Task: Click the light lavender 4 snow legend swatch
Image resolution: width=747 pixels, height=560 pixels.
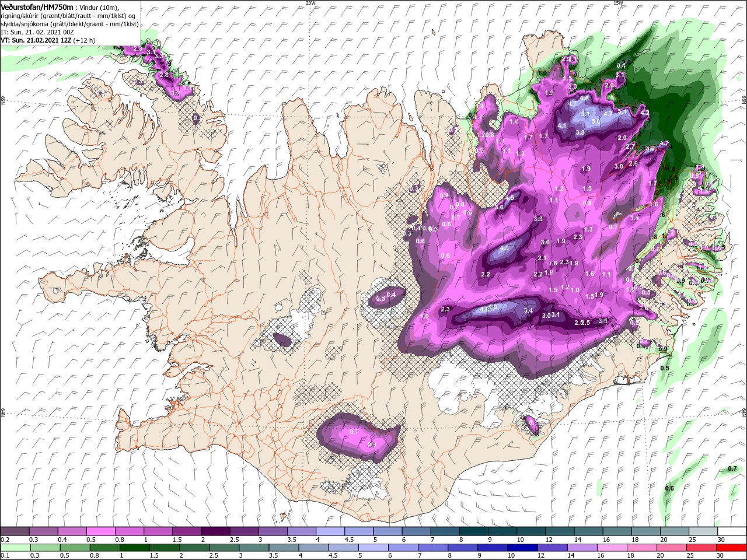Action: pos(330,531)
